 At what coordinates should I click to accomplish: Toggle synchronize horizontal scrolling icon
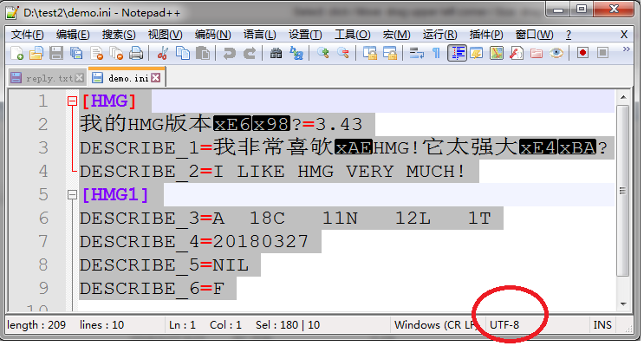point(390,53)
